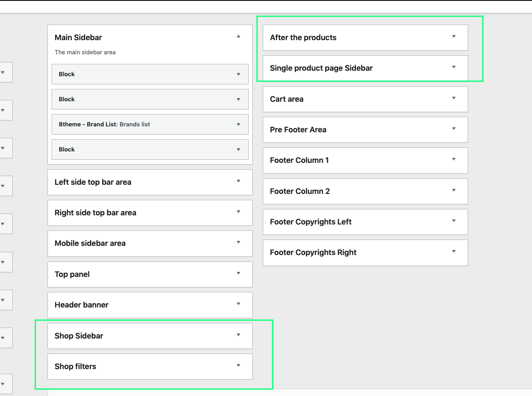Expand the Cart area arrow
The height and width of the screenshot is (396, 532).
454,98
